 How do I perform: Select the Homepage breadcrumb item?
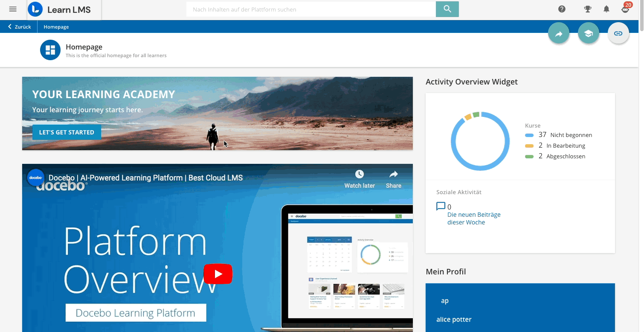(x=56, y=26)
